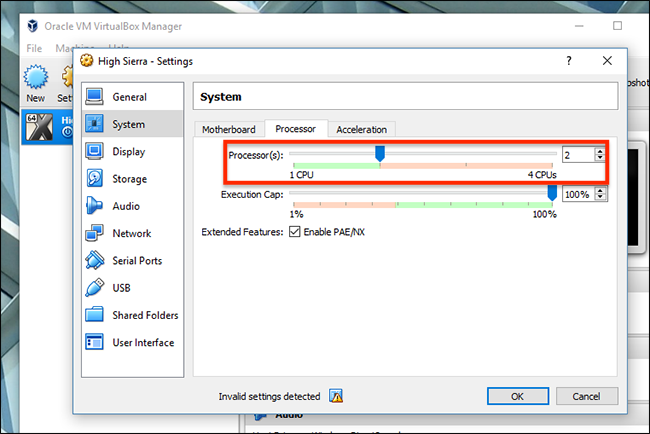
Task: Open Serial Ports settings
Action: point(132,261)
